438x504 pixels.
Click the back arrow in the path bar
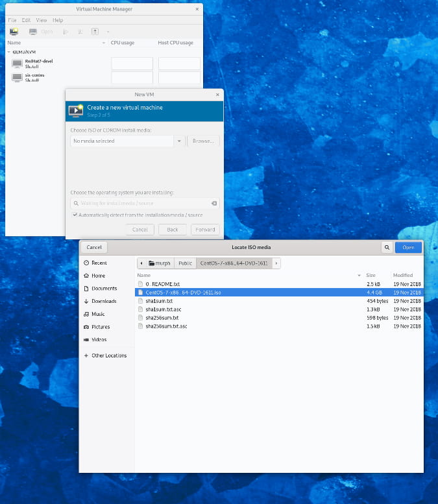tap(141, 263)
